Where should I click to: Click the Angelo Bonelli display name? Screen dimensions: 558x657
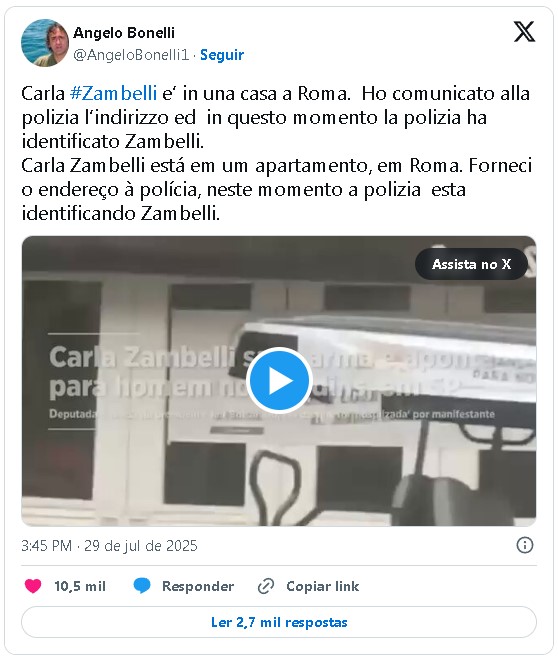pos(124,33)
